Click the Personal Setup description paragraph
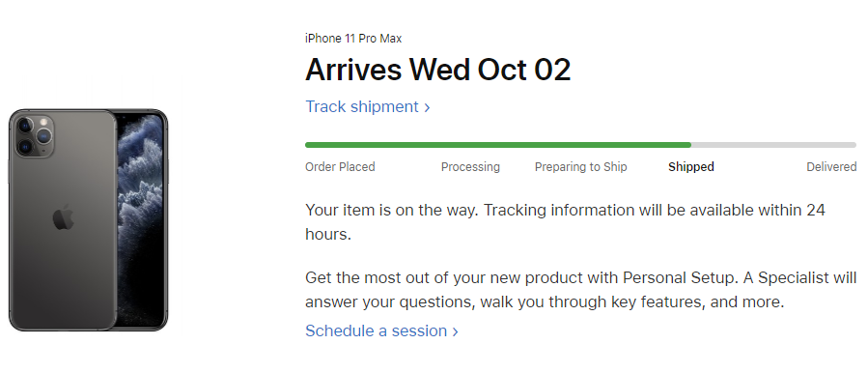 [x=580, y=290]
